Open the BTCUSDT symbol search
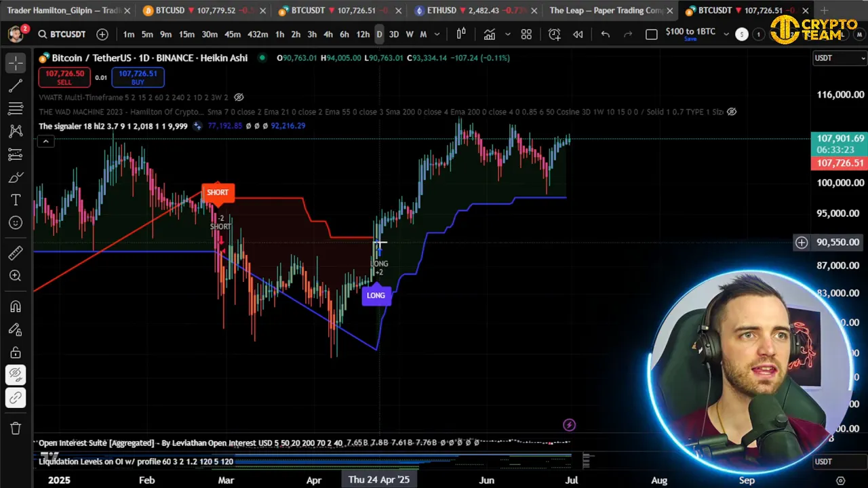 [62, 35]
